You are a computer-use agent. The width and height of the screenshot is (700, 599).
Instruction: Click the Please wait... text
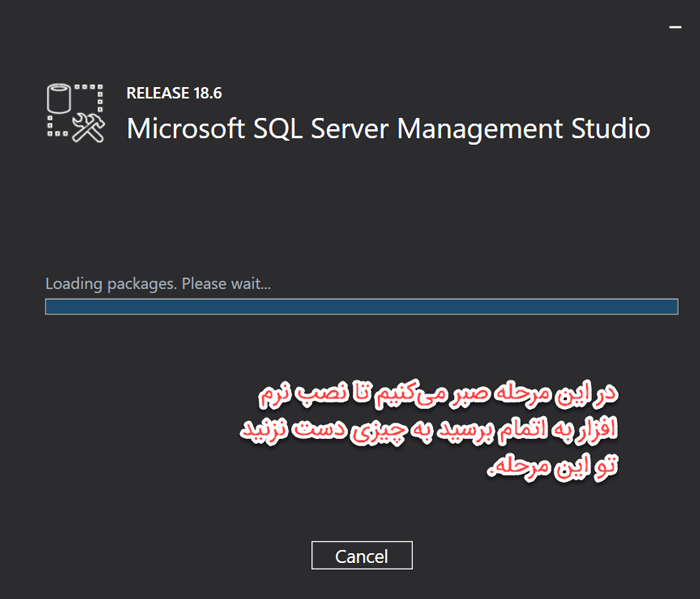[x=226, y=284]
